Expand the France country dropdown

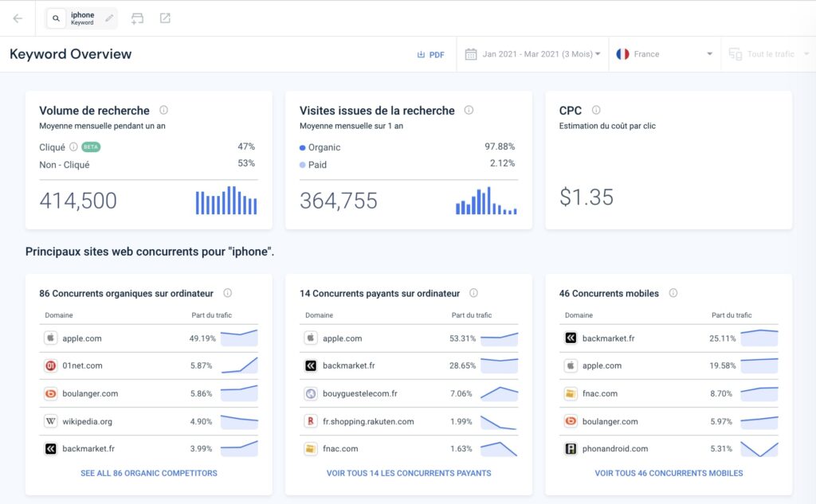pyautogui.click(x=665, y=54)
